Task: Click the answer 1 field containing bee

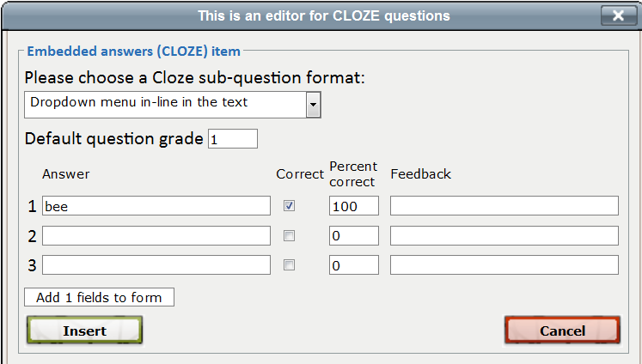Action: pyautogui.click(x=156, y=206)
